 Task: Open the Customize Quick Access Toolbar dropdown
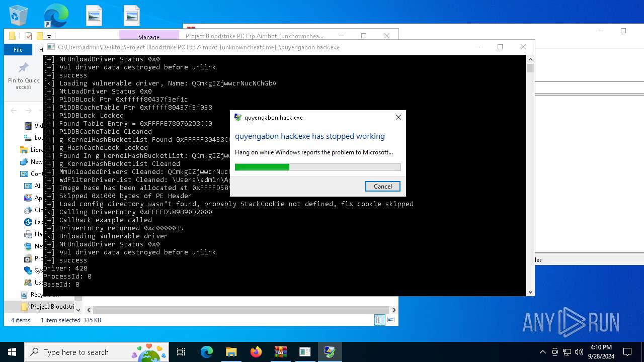tap(49, 36)
